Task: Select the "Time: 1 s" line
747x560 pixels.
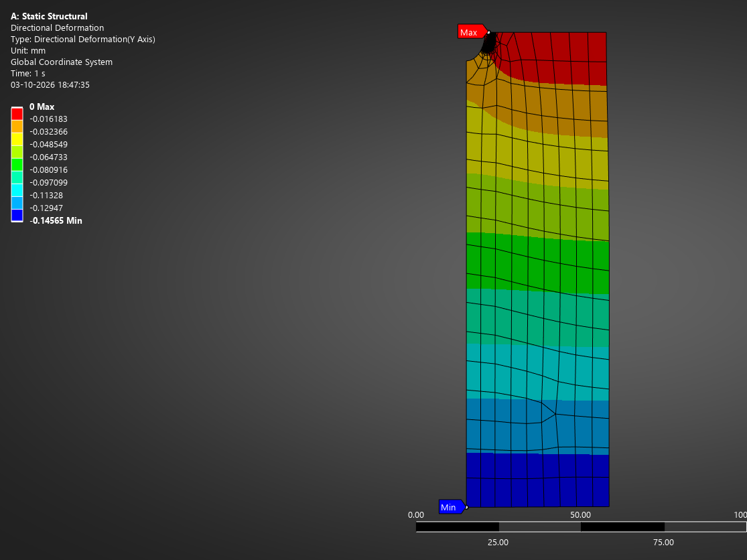Action: click(x=28, y=73)
